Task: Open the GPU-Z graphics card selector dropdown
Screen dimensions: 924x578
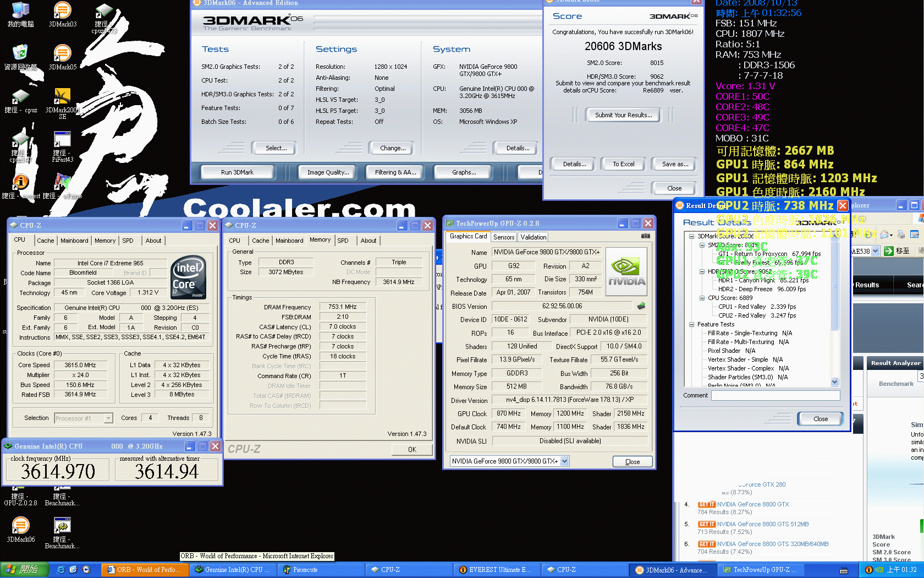Action: (565, 461)
